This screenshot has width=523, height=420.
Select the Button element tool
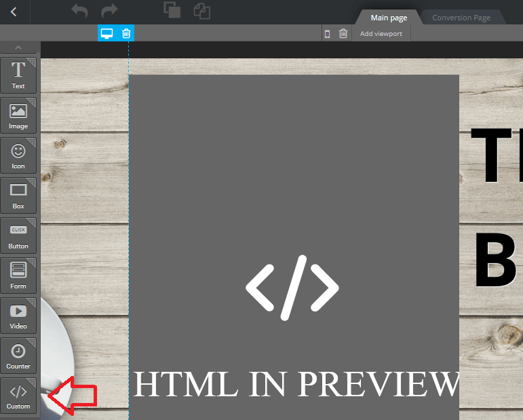18,235
